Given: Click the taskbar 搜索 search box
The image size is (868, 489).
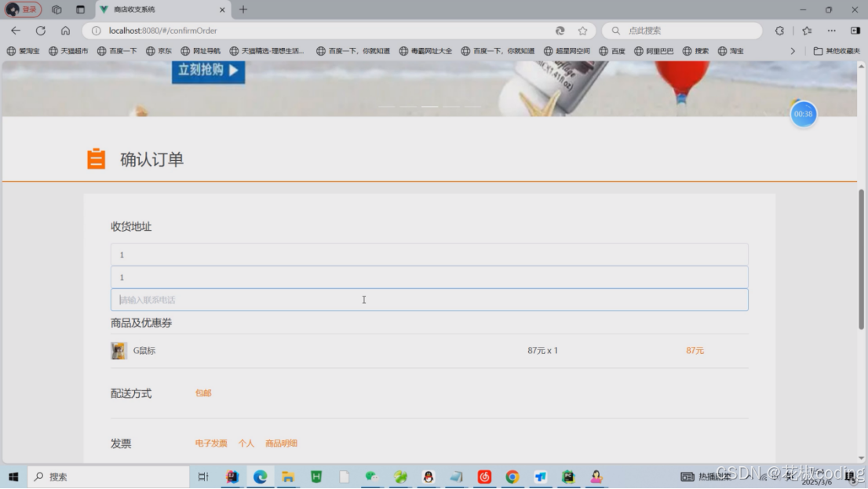Looking at the screenshot, I should coord(108,476).
